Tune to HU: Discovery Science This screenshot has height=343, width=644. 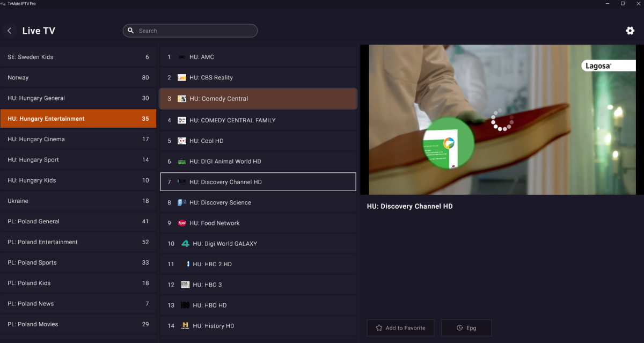(x=258, y=203)
